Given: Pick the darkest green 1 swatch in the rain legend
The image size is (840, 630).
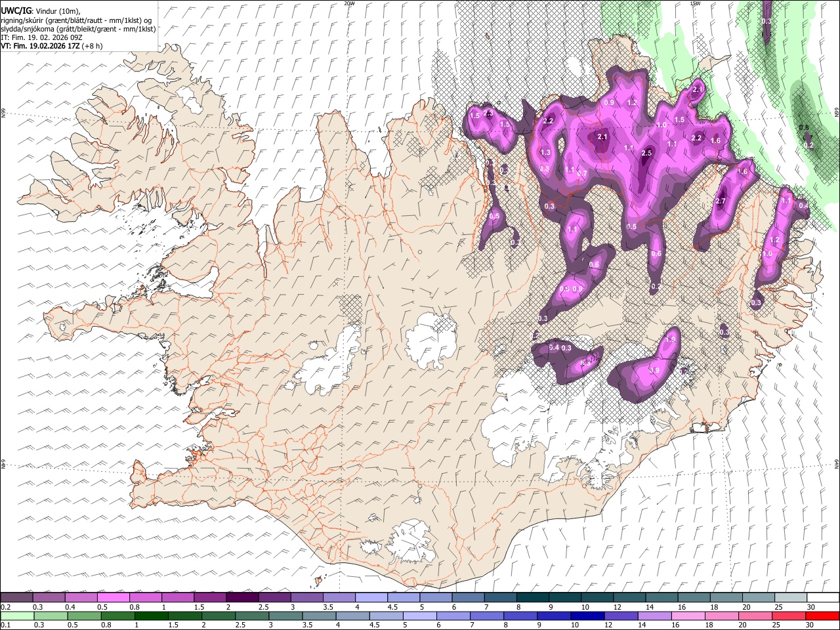Looking at the screenshot, I should tap(152, 616).
